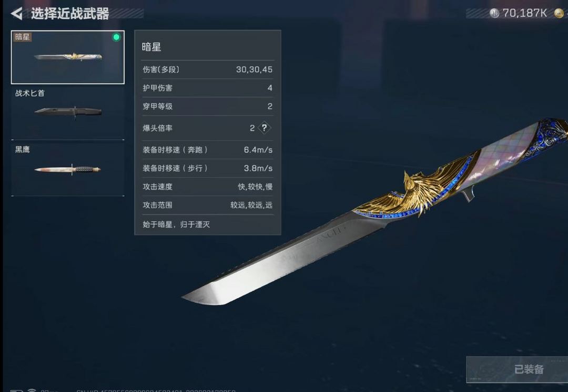Click the 攻击速度 stat row
The image size is (568, 392).
click(x=208, y=187)
